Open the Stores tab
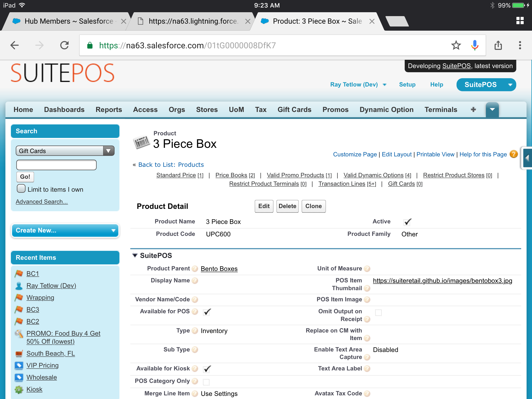Viewport: 532px width, 399px height. (207, 110)
